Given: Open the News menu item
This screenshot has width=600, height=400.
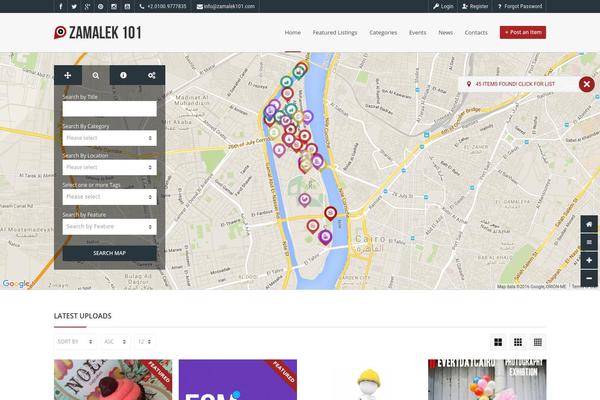Looking at the screenshot, I should [445, 33].
